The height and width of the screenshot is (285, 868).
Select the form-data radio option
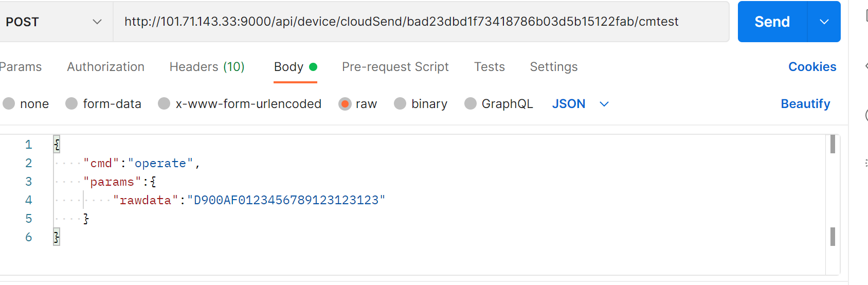pos(72,104)
